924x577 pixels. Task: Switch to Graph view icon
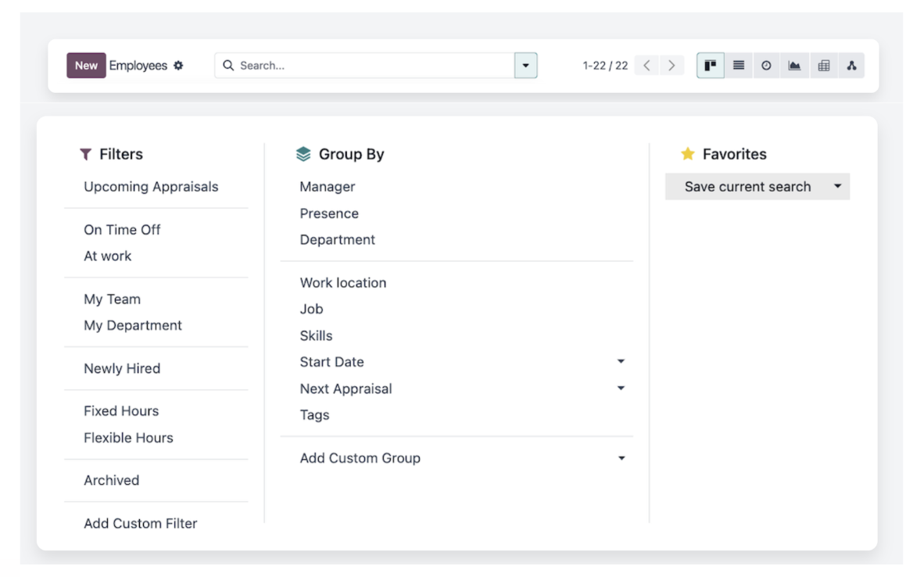pos(794,66)
